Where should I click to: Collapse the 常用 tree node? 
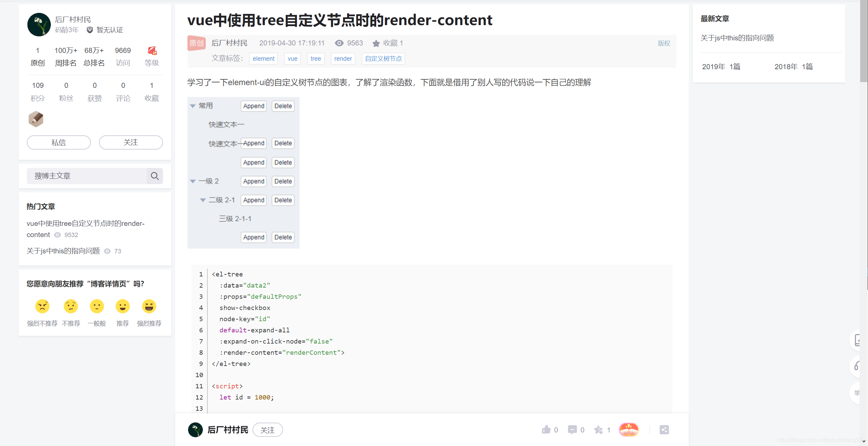click(x=193, y=105)
